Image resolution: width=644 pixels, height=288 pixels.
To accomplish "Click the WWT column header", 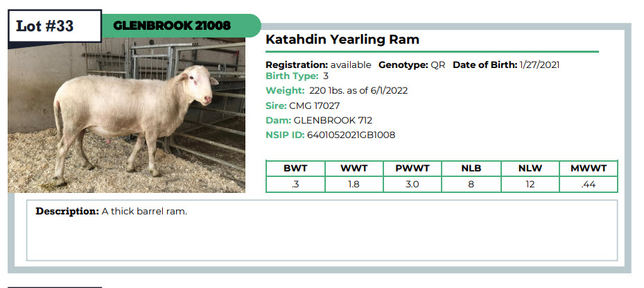I will (x=354, y=168).
